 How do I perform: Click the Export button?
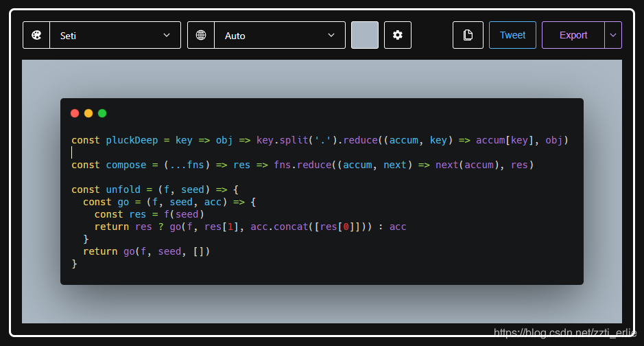[573, 35]
